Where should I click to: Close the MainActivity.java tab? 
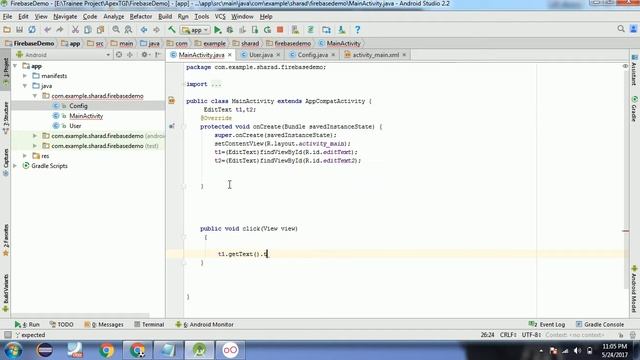point(230,55)
